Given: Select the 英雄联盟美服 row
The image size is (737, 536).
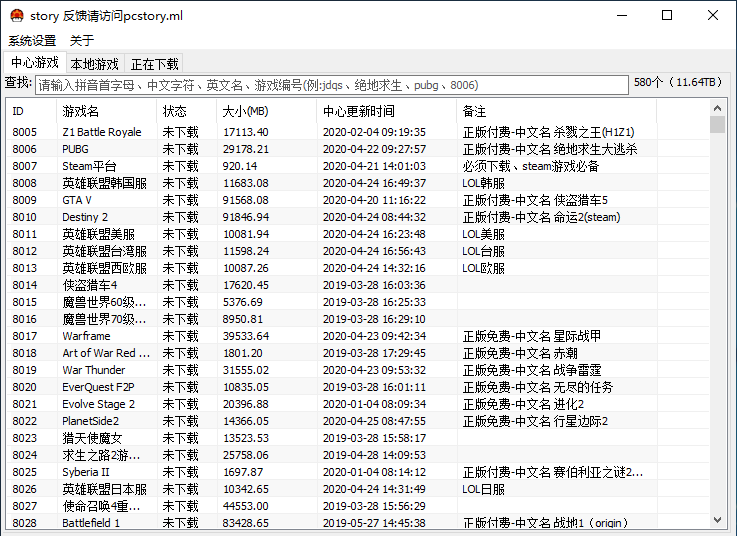Looking at the screenshot, I should (x=357, y=234).
